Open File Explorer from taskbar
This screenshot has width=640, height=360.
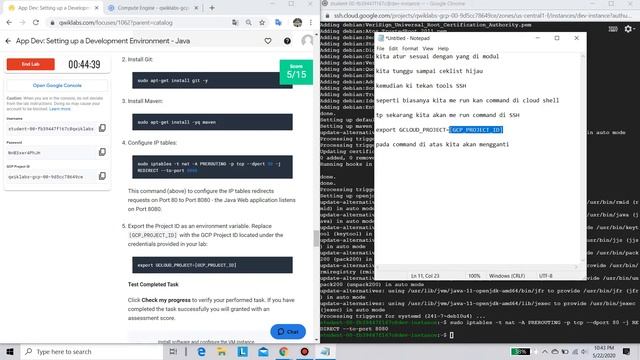(x=222, y=351)
